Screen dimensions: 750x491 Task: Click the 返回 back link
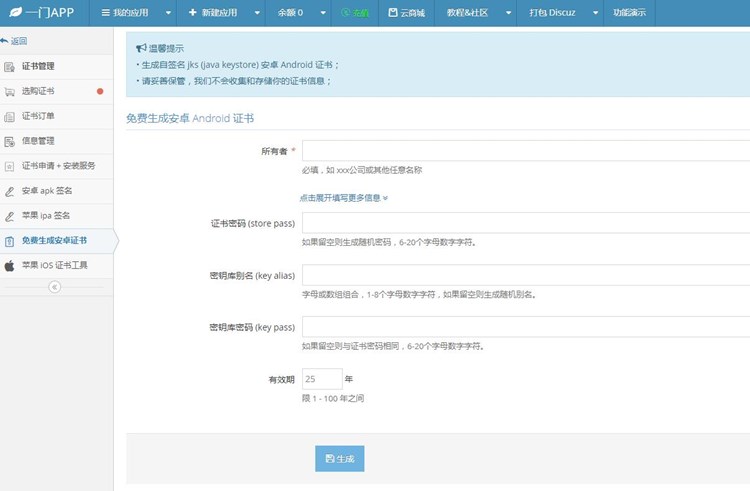coord(15,41)
